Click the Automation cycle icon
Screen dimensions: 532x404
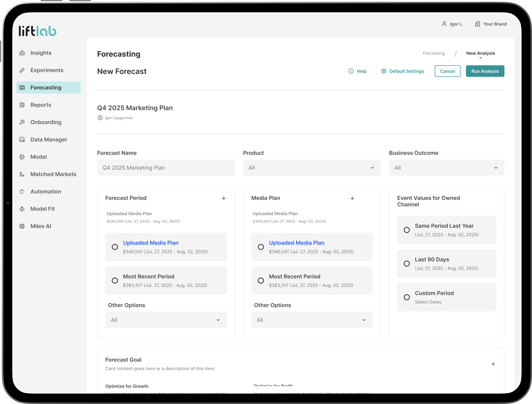coord(22,191)
